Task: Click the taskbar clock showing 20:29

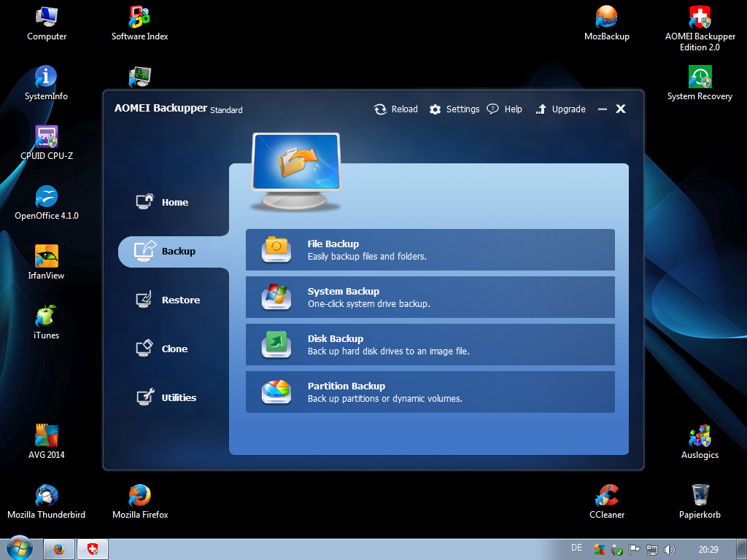Action: point(708,550)
